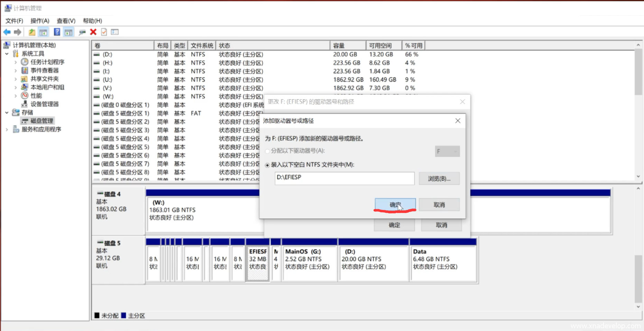
Task: Click the 浏览(B)... button
Action: (x=439, y=178)
